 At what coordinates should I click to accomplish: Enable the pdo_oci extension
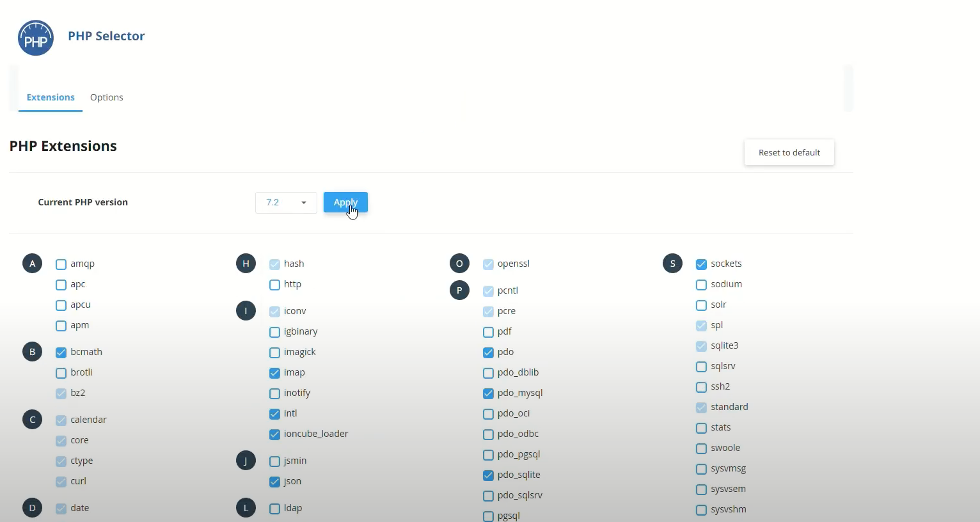point(488,414)
